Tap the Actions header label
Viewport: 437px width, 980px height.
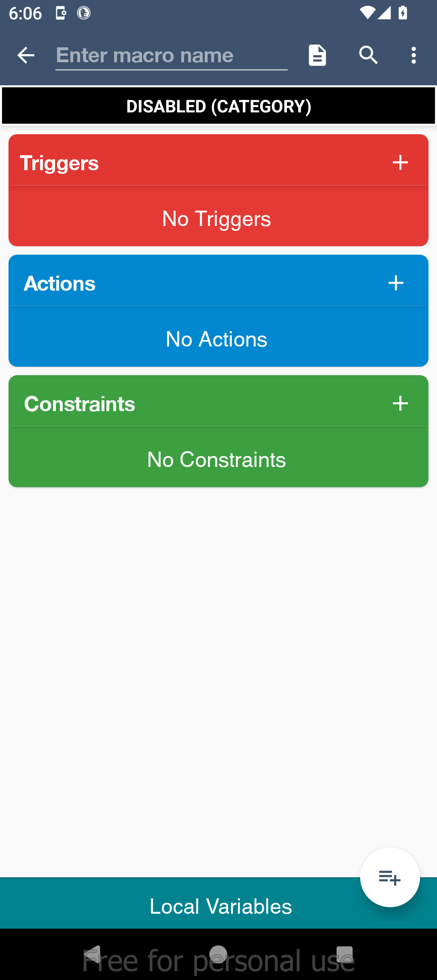coord(60,283)
